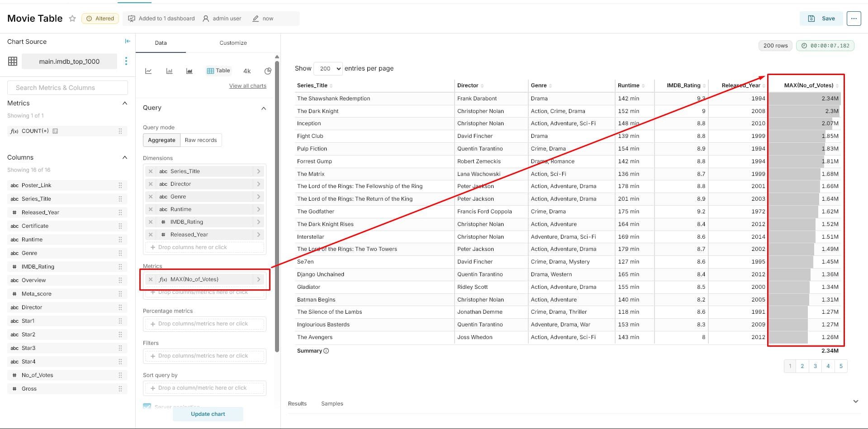The height and width of the screenshot is (429, 868).
Task: Collapse the Chart Source panel
Action: (x=128, y=41)
